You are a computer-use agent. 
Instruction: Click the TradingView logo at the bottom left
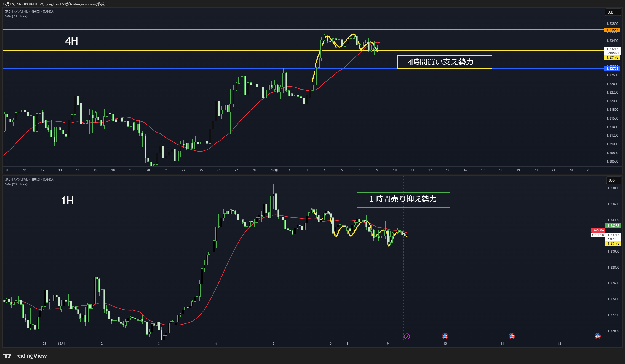pyautogui.click(x=25, y=356)
